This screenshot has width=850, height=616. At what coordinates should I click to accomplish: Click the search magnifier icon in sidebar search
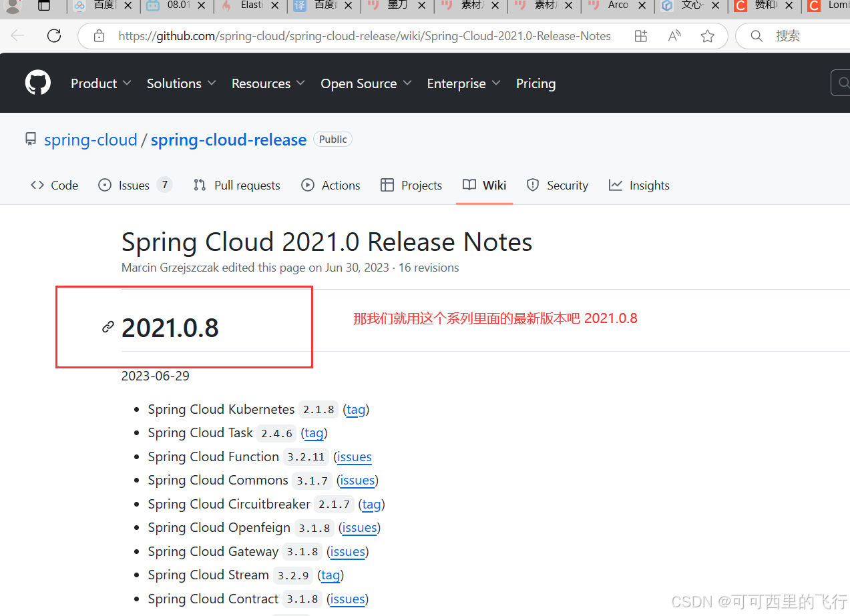[x=757, y=36]
